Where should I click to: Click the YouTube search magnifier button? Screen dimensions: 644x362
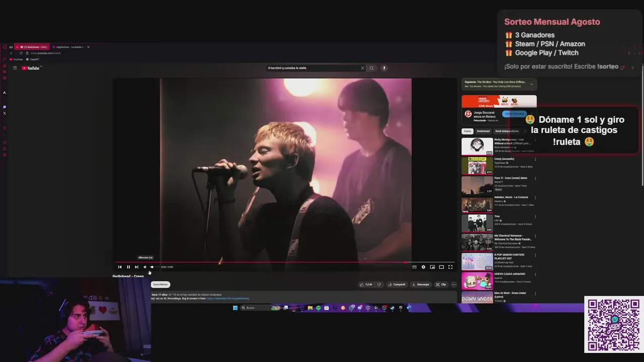(372, 68)
